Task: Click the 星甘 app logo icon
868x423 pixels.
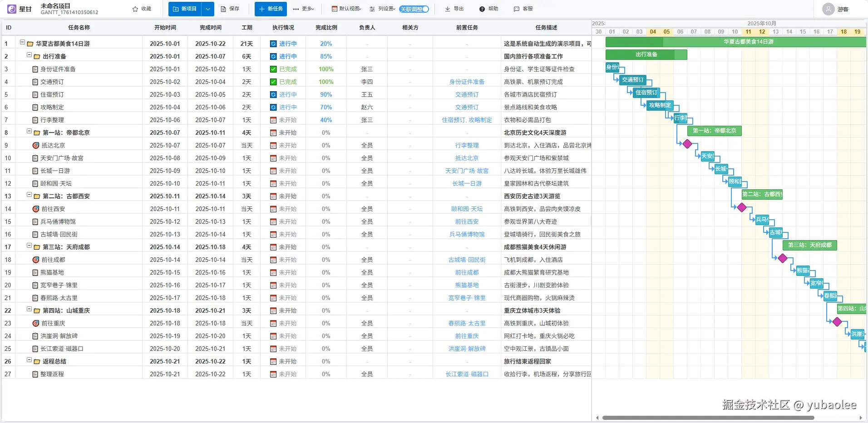Action: [12, 9]
